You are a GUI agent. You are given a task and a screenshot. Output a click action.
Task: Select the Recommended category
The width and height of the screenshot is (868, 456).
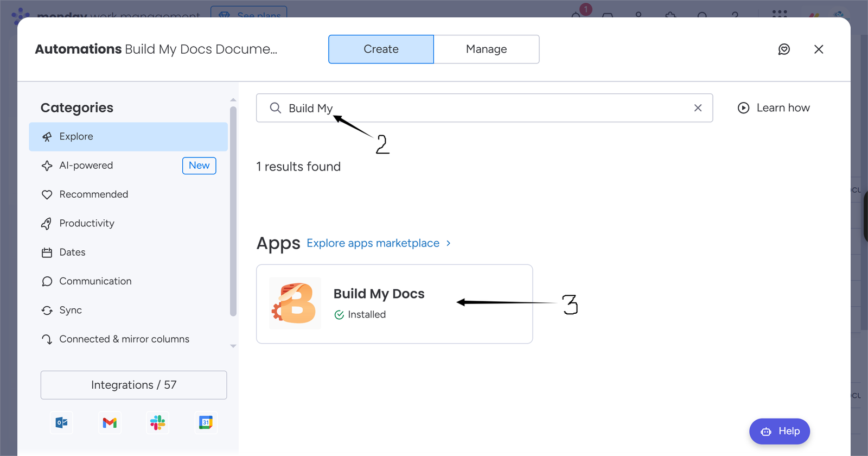click(x=129, y=194)
